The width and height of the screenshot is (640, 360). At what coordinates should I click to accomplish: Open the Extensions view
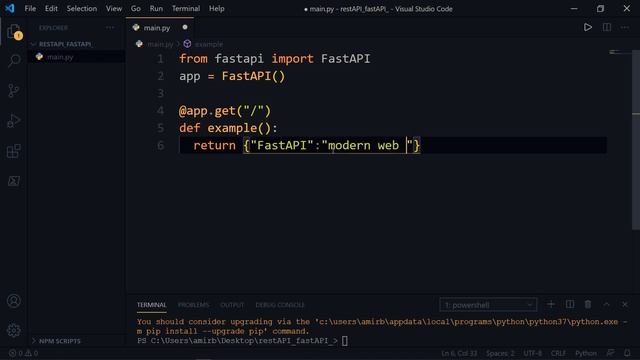pyautogui.click(x=14, y=151)
